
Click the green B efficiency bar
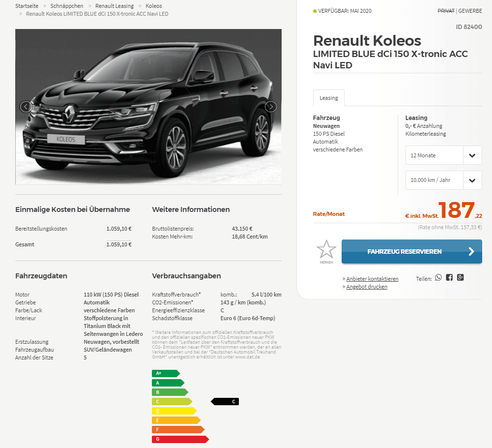point(170,392)
